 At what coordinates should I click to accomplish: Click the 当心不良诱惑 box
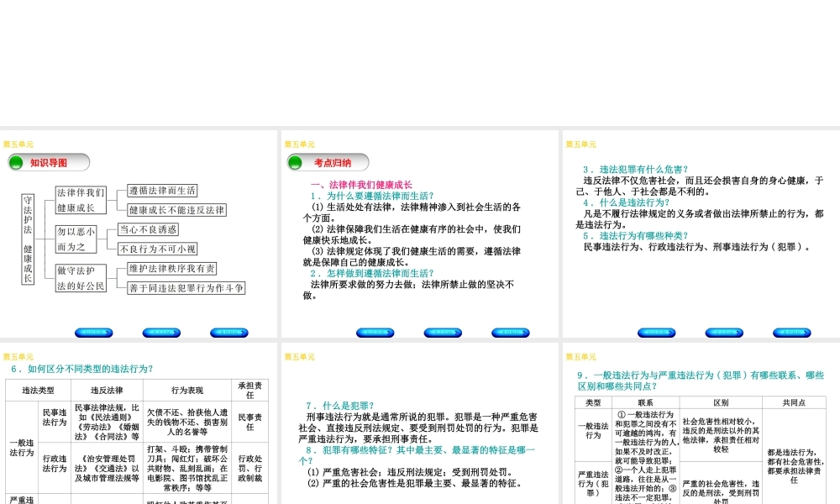pos(148,229)
